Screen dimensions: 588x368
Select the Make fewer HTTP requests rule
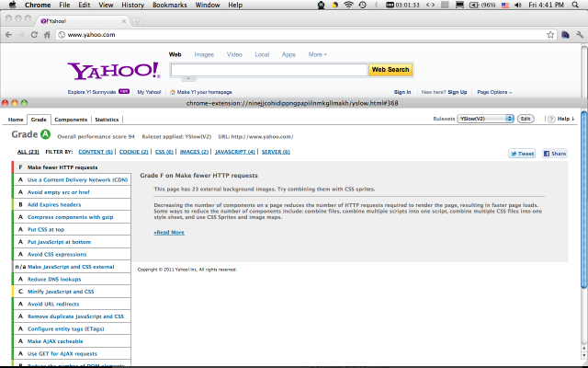click(72, 167)
